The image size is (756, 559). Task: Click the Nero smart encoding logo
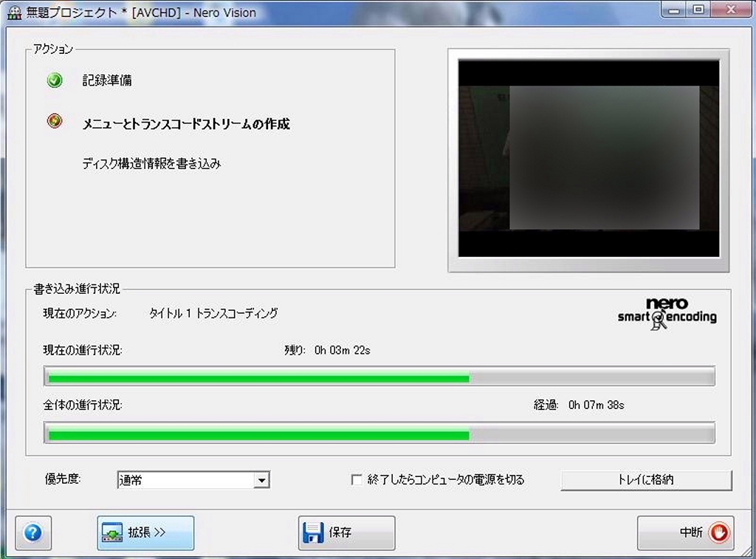pos(667,314)
